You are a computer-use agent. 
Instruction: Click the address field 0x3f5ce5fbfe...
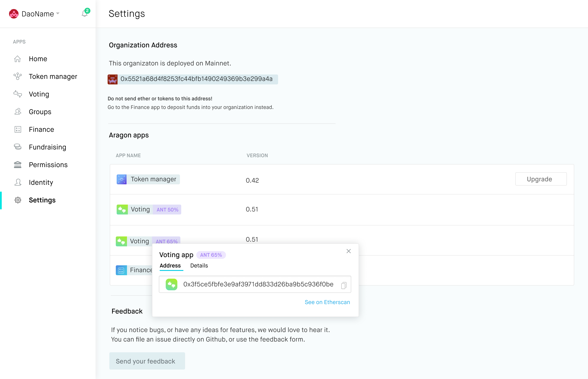(x=255, y=284)
